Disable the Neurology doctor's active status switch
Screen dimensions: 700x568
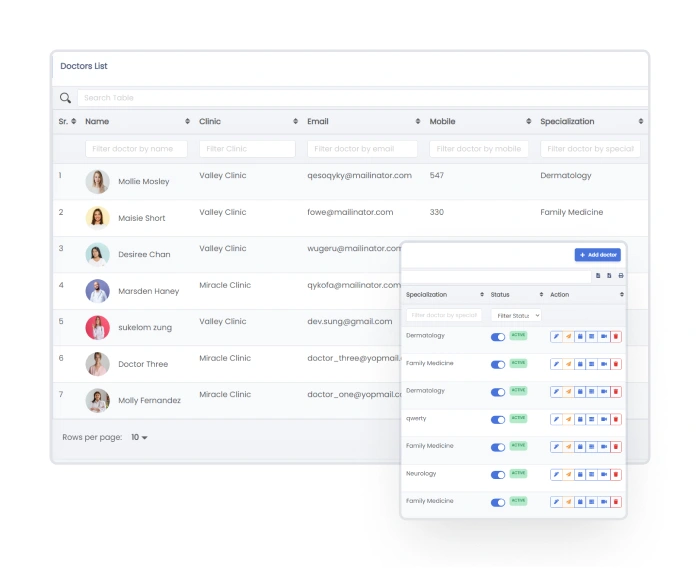(x=498, y=475)
